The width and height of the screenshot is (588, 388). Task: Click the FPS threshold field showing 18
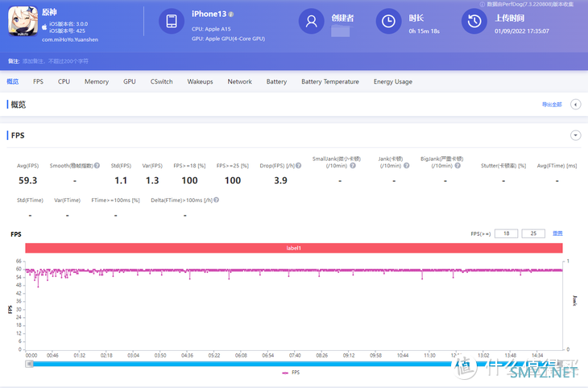coord(507,233)
